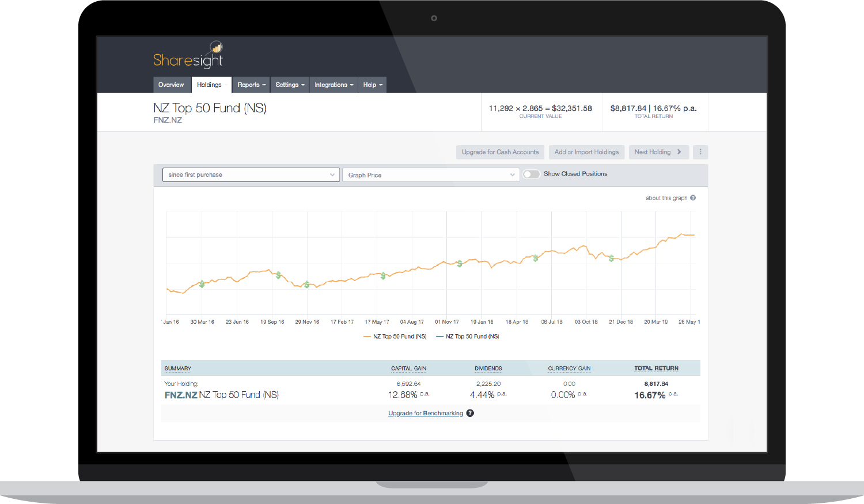Click the arrow on Next Holding button

click(679, 152)
